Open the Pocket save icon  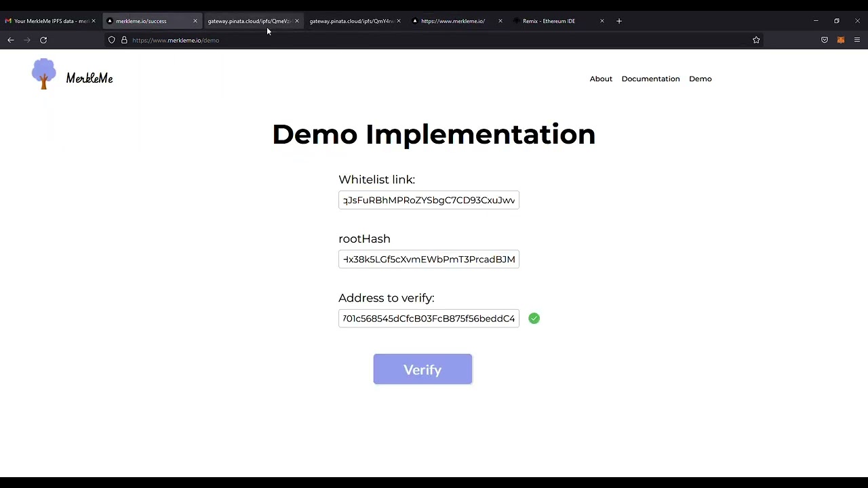(x=825, y=40)
